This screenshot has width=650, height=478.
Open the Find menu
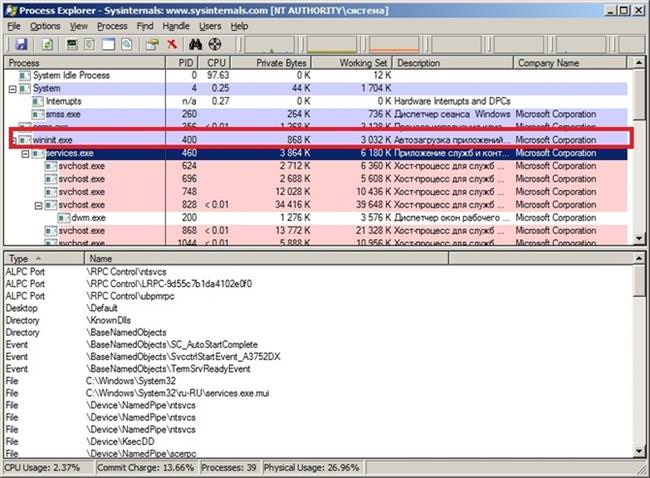(x=145, y=26)
